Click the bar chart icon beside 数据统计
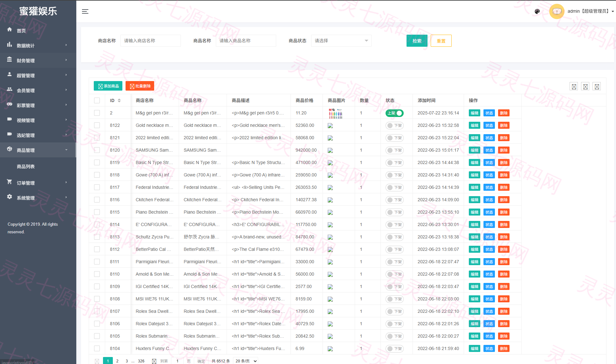This screenshot has height=364, width=616. click(10, 45)
